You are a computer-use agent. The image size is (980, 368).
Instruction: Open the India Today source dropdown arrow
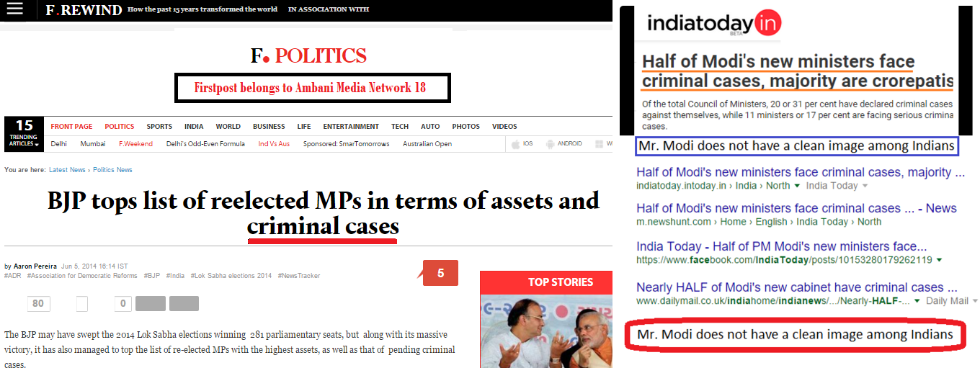tap(865, 186)
